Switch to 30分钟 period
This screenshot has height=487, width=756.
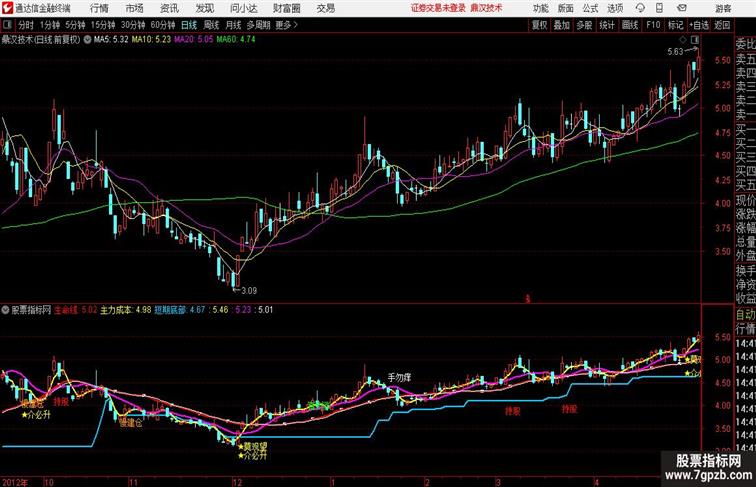[133, 25]
